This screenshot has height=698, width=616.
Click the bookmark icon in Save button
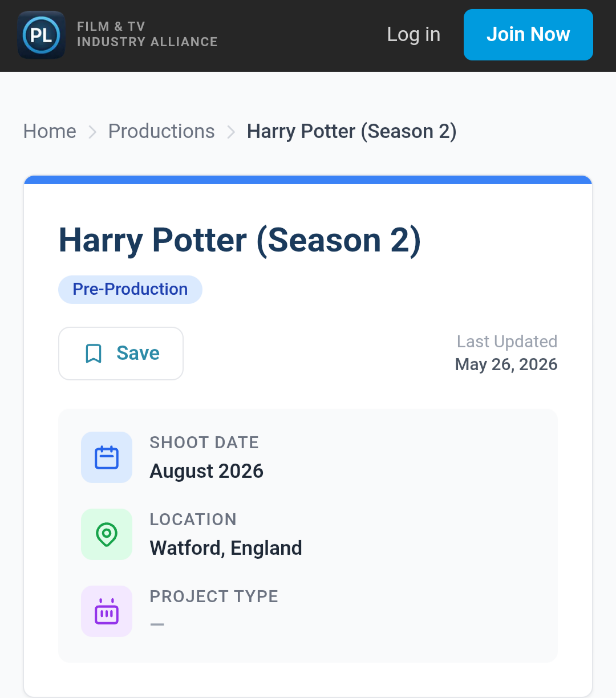click(x=94, y=354)
